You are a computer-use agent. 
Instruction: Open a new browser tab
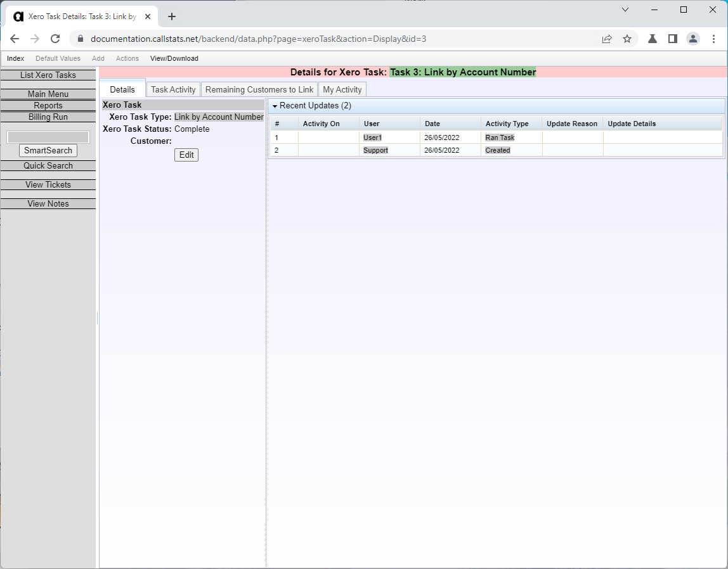coord(172,16)
